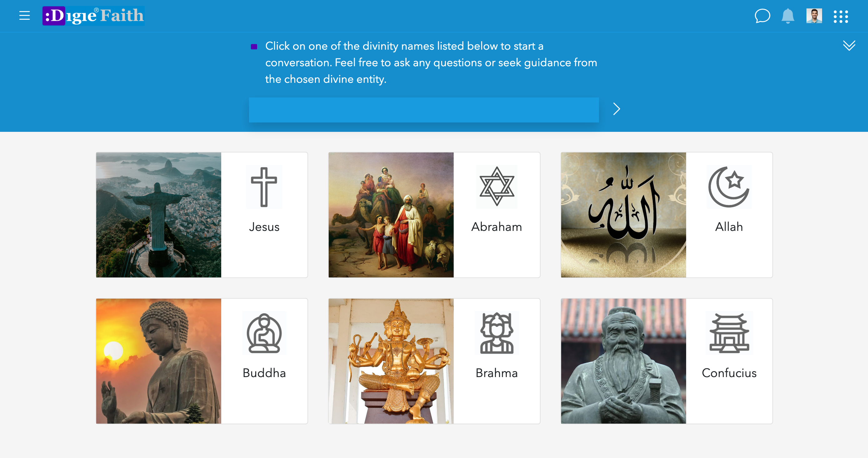868x458 pixels.
Task: Go to the DigieFaith home logo
Action: 93,16
